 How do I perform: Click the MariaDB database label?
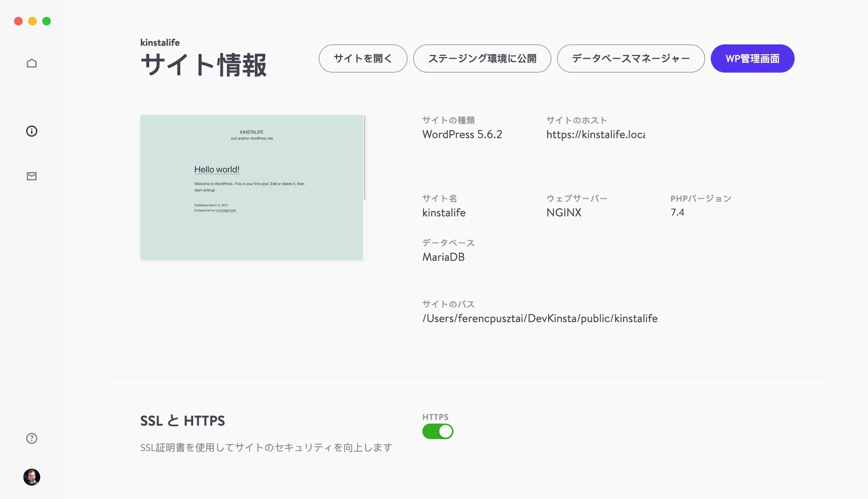(444, 257)
